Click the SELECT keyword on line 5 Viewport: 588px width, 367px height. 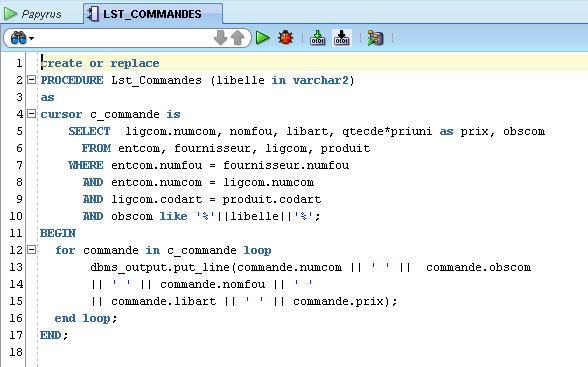(x=89, y=131)
